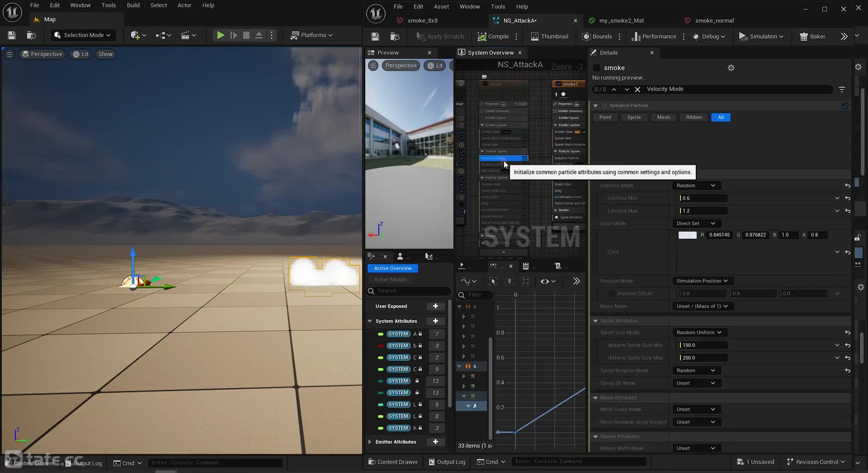Collapse the Initialize Particle section
Image resolution: width=868 pixels, height=473 pixels.
[x=595, y=106]
